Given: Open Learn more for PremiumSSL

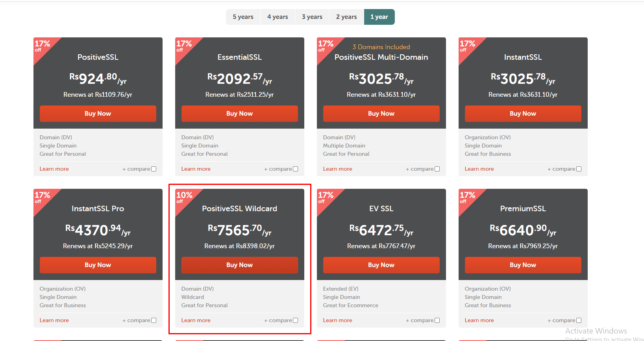Looking at the screenshot, I should pyautogui.click(x=479, y=321).
